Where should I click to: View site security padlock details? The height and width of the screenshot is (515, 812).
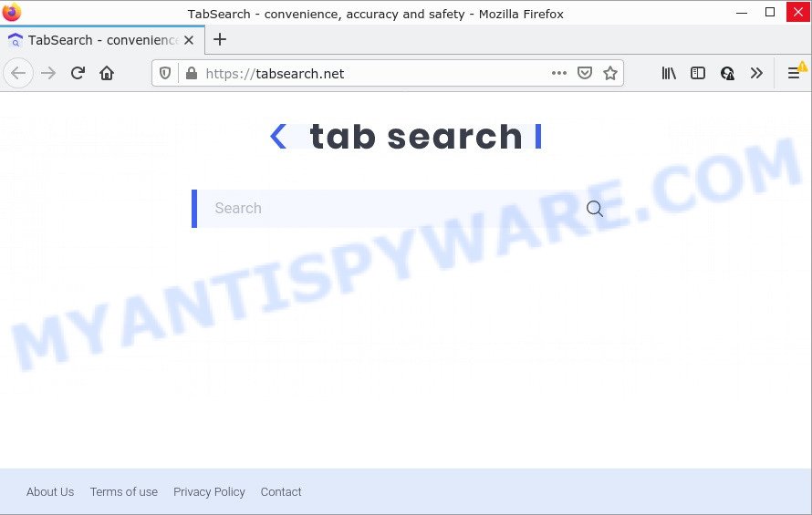[191, 74]
